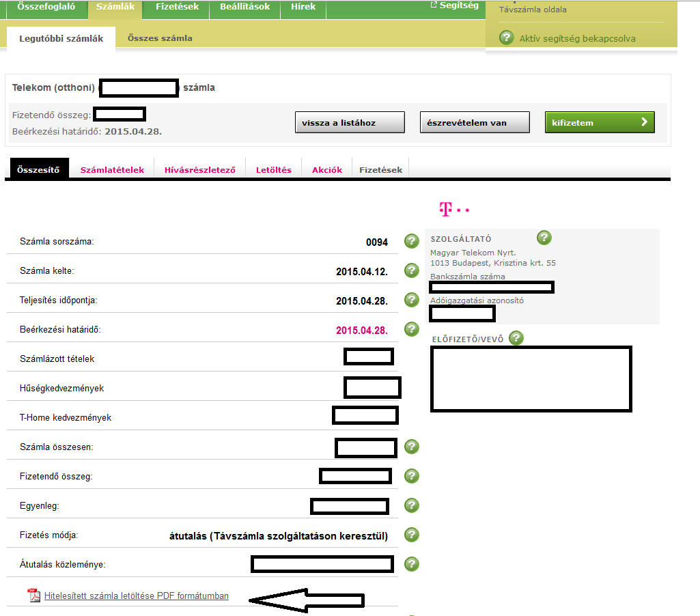700x616 pixels.
Task: Click help icon next to Számla összesen
Action: [x=412, y=447]
